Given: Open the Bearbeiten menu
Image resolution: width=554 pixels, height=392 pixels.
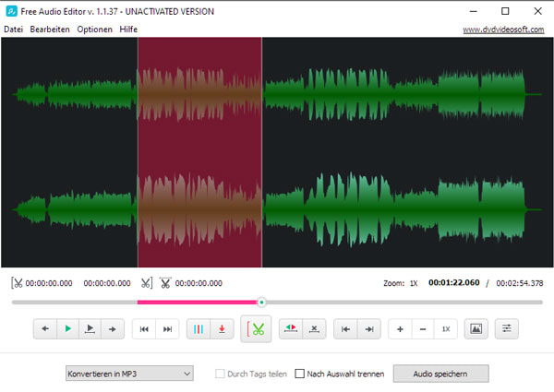Looking at the screenshot, I should click(x=50, y=30).
